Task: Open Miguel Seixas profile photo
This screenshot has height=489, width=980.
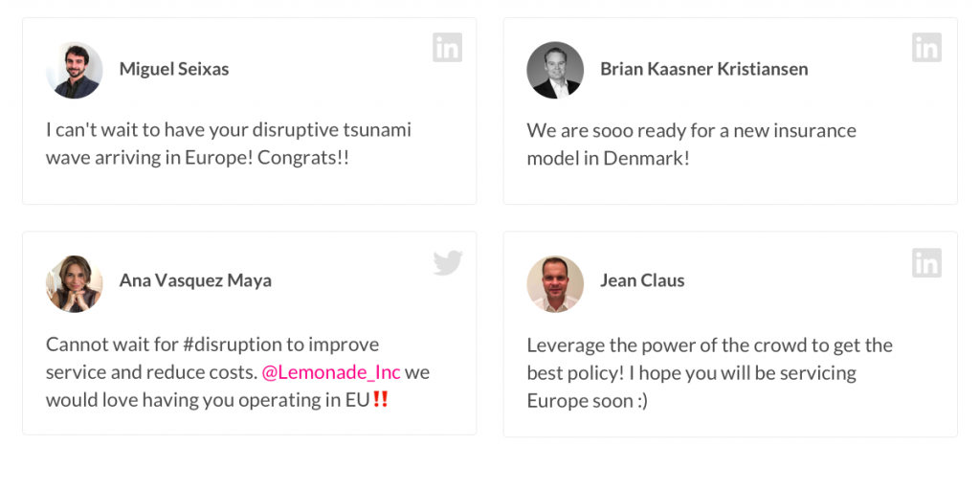Action: [75, 70]
